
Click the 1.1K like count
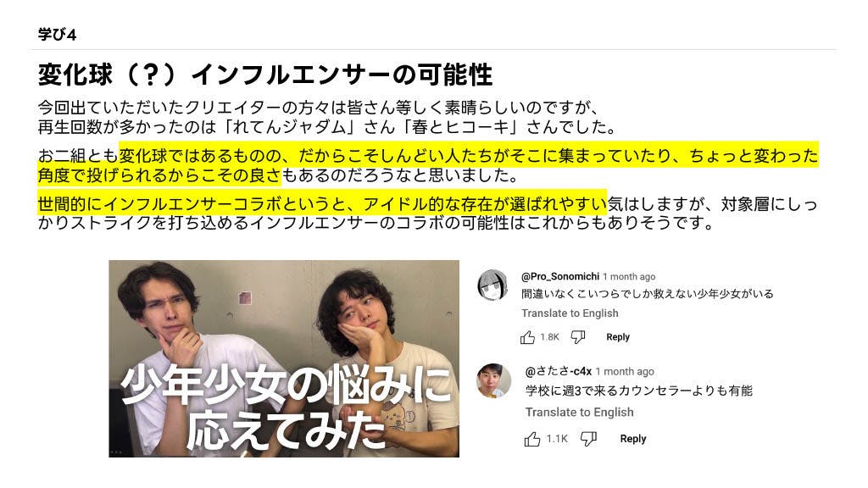click(557, 439)
